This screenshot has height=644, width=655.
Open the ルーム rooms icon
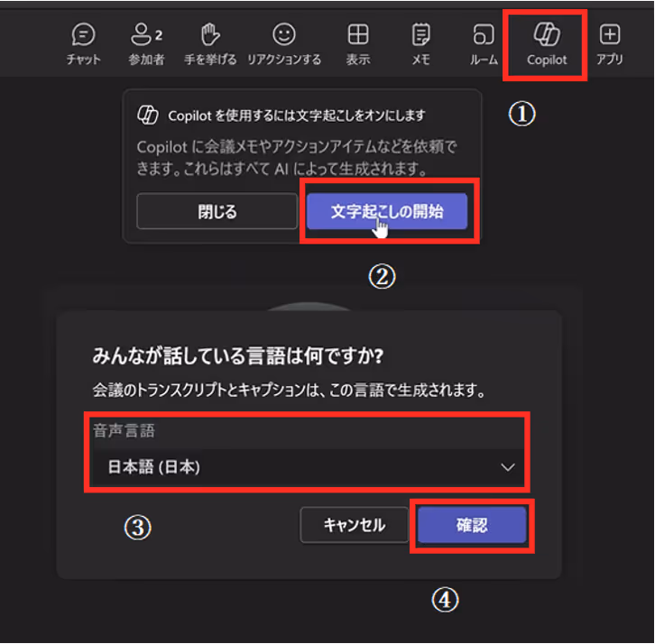click(x=484, y=34)
